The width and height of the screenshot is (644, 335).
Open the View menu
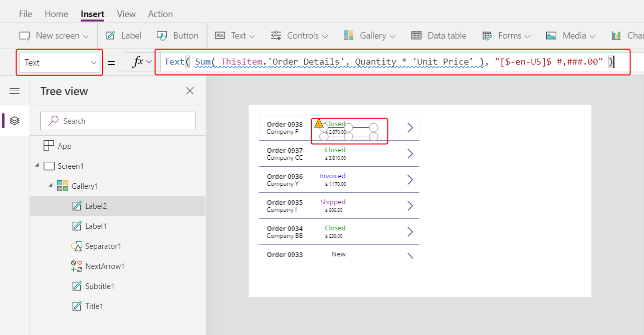126,14
